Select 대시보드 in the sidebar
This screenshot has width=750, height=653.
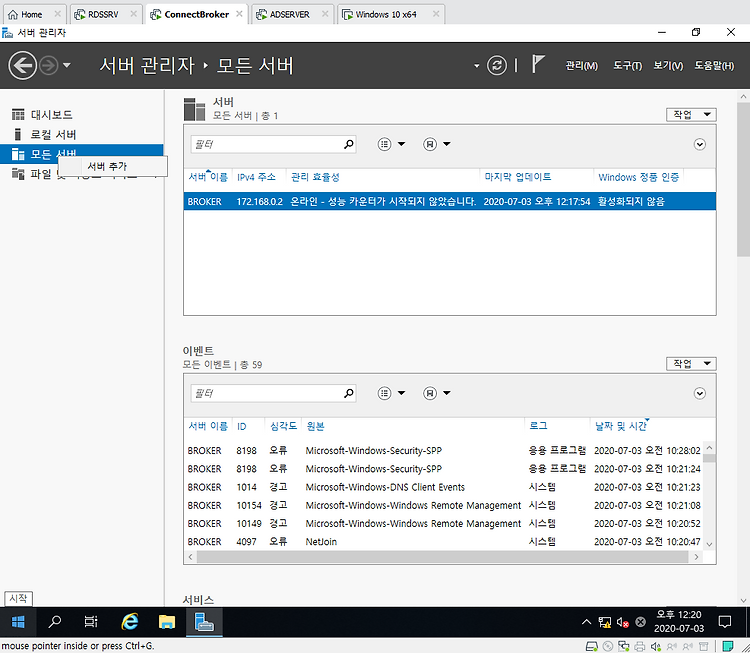click(x=52, y=115)
